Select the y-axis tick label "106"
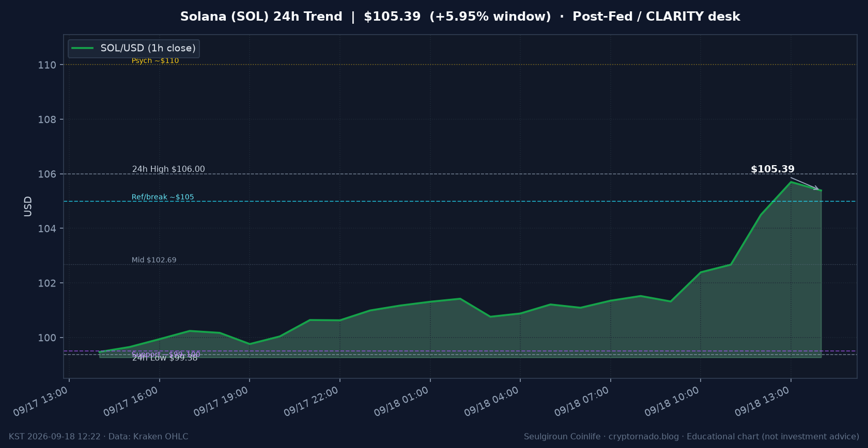This screenshot has height=448, width=868. point(47,174)
